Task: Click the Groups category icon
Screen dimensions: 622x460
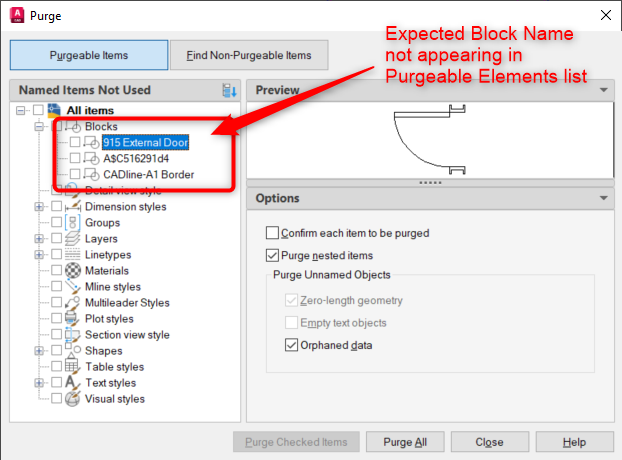Action: (x=72, y=223)
